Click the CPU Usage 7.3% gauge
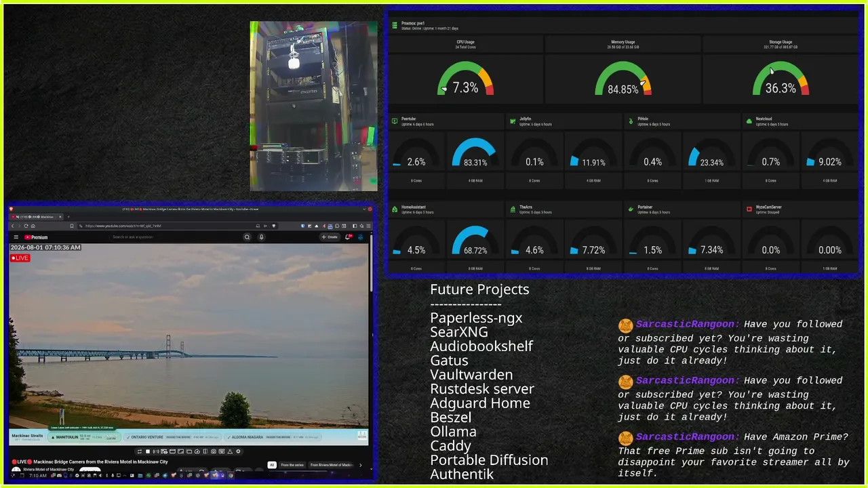The width and height of the screenshot is (868, 488). [465, 79]
